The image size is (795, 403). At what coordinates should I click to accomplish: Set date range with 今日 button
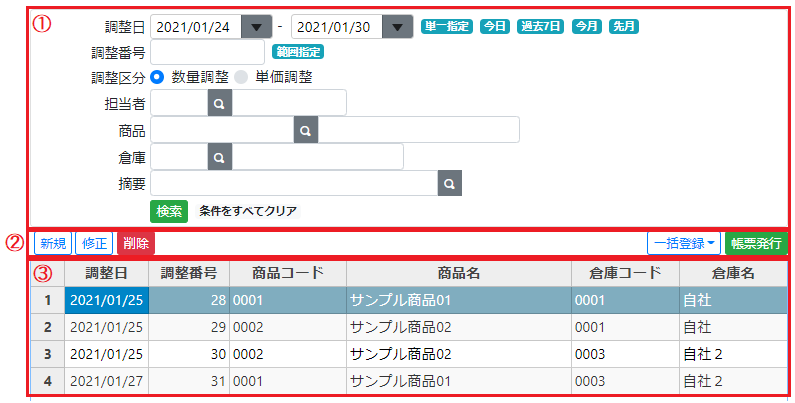(494, 27)
